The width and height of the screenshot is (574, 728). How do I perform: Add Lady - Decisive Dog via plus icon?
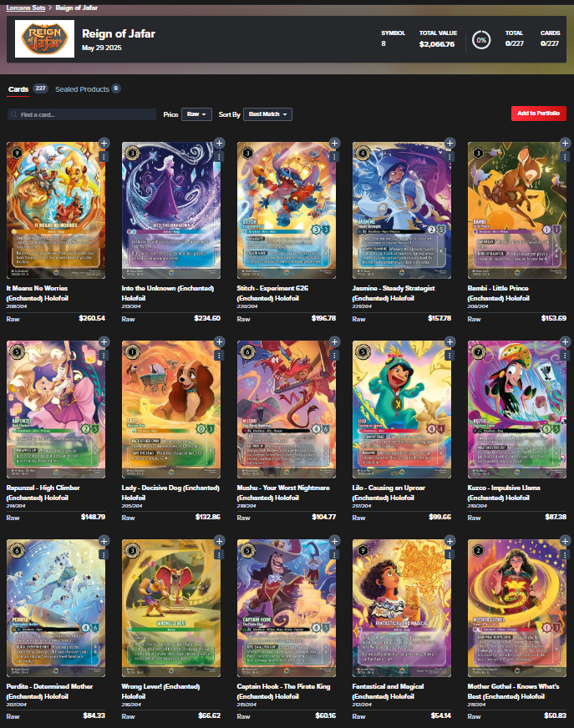coord(220,341)
